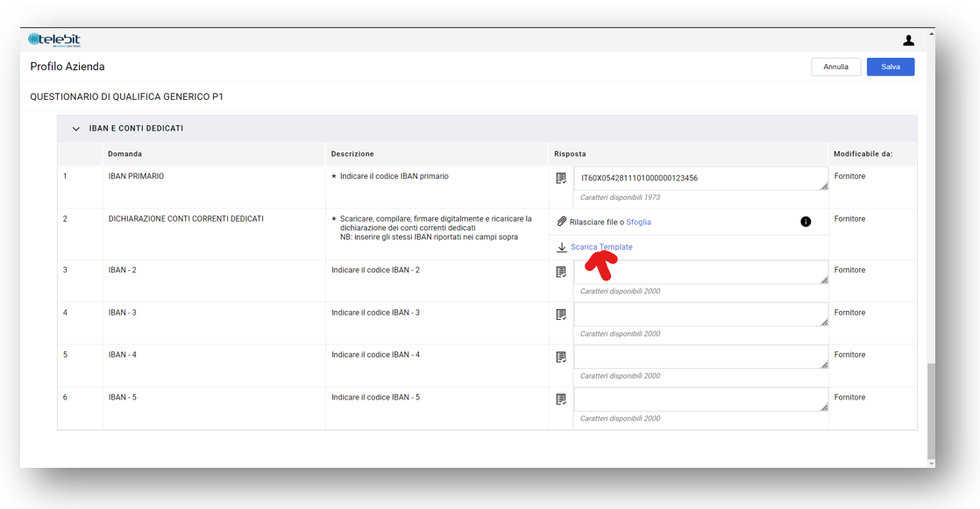Click the Telebit logo

point(54,39)
